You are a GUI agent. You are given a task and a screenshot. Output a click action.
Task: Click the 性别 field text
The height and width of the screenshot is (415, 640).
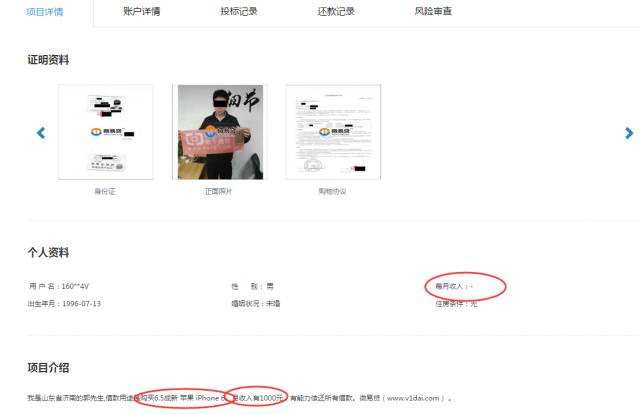[252, 286]
